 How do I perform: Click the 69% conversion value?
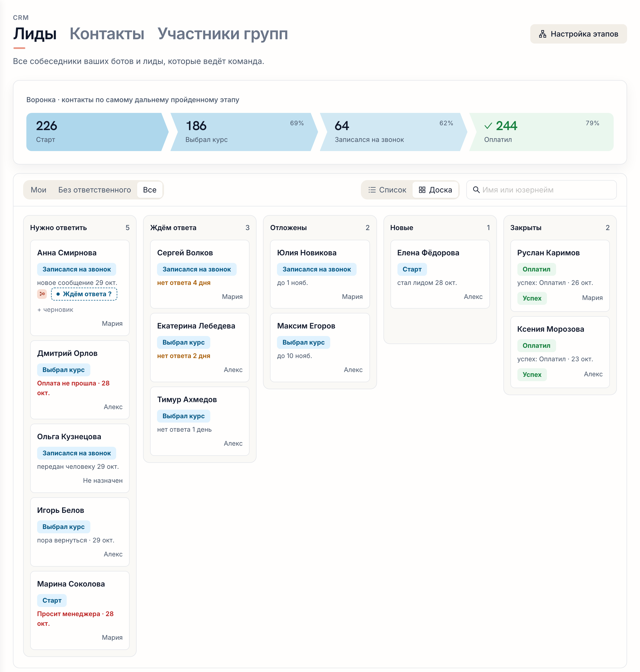point(297,123)
